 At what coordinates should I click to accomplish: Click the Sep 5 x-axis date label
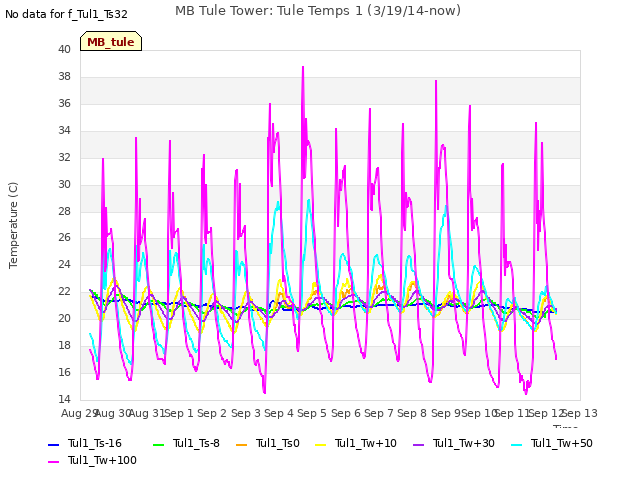[x=312, y=413]
